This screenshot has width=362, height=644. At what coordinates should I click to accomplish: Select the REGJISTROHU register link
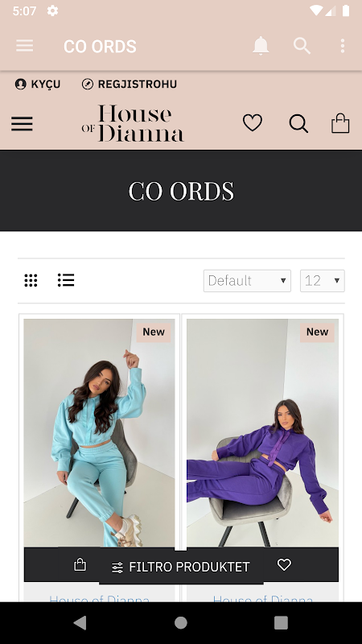(130, 85)
